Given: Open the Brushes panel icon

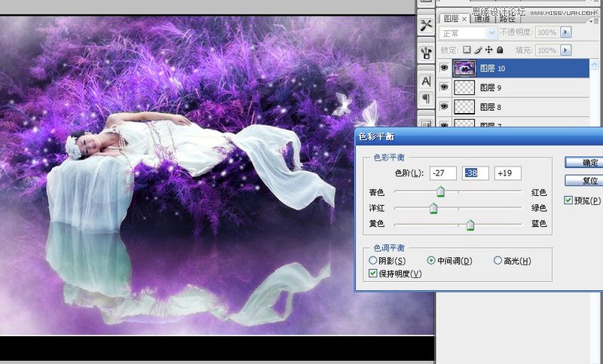Looking at the screenshot, I should pos(426,53).
